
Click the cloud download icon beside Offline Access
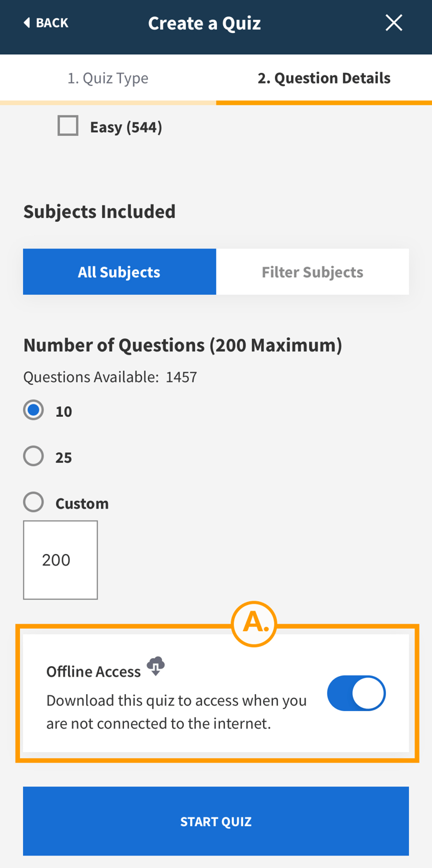point(155,666)
